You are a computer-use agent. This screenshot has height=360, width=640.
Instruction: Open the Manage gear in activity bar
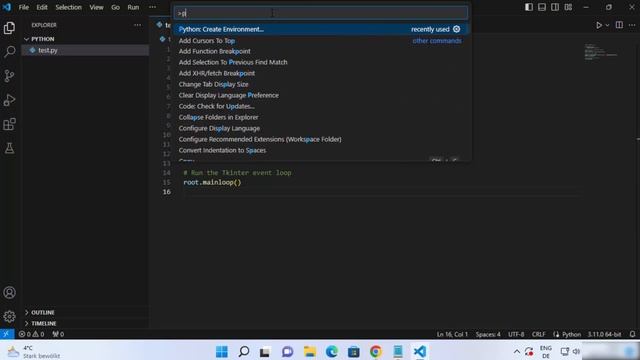tap(9, 316)
